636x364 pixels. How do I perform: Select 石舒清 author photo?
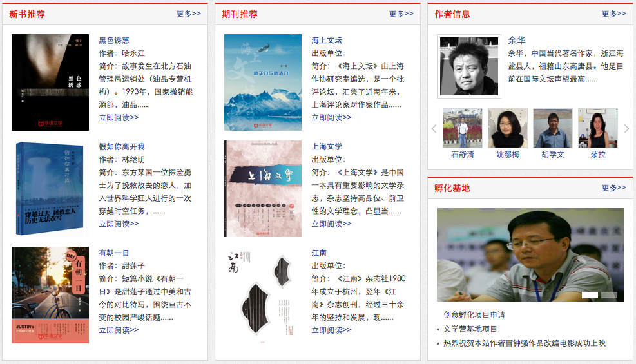[x=463, y=128]
